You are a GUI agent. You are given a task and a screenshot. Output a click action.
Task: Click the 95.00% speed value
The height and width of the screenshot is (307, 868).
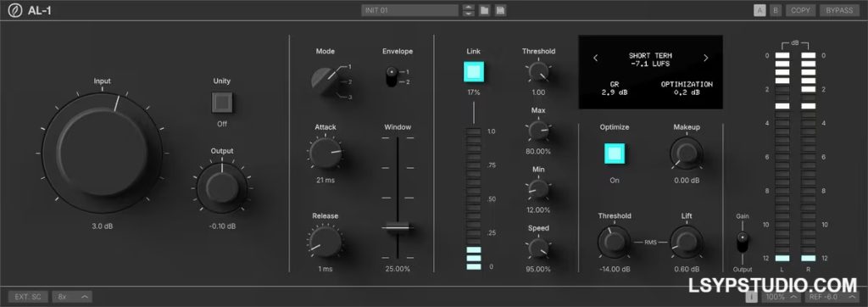pos(538,269)
